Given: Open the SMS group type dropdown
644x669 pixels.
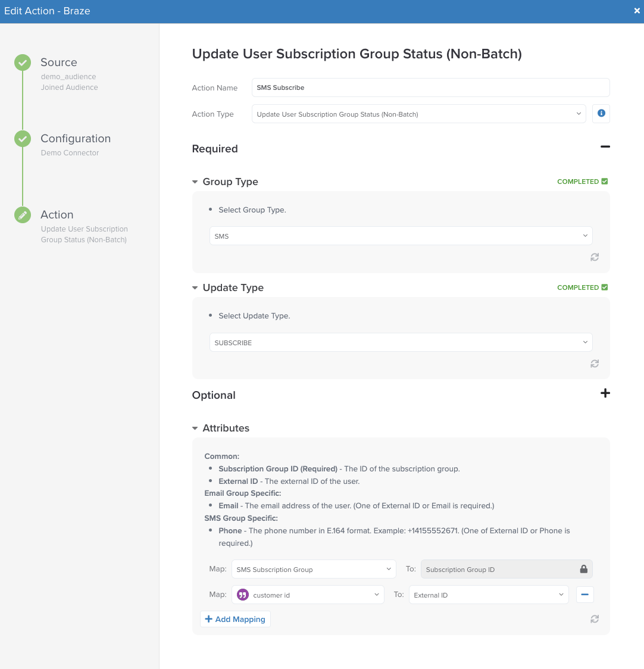Looking at the screenshot, I should click(x=401, y=236).
